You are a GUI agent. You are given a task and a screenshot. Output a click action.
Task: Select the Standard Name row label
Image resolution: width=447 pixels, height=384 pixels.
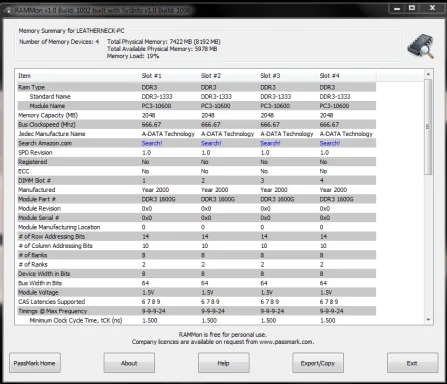[x=50, y=97]
